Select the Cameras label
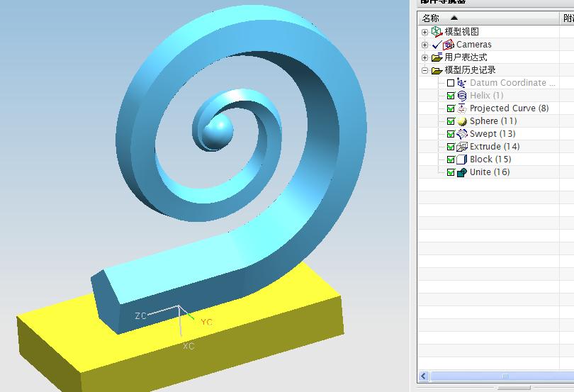 point(473,45)
